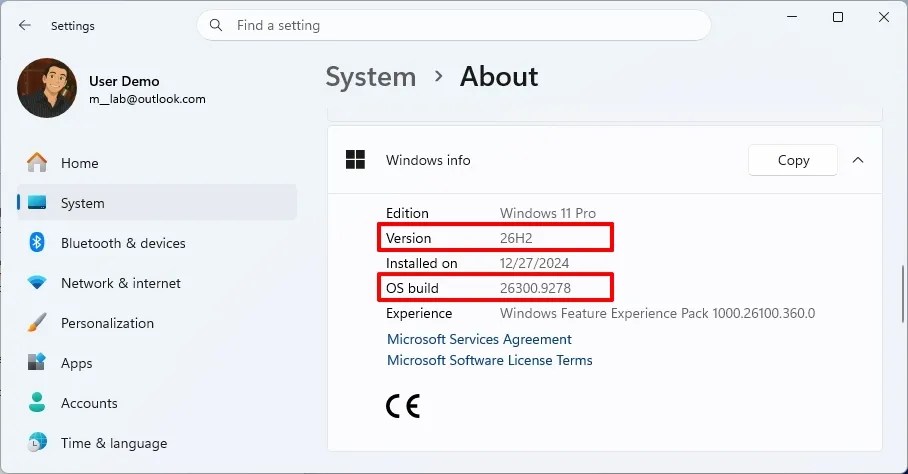Open the Home settings page
Viewport: 908px width, 474px height.
[x=157, y=163]
